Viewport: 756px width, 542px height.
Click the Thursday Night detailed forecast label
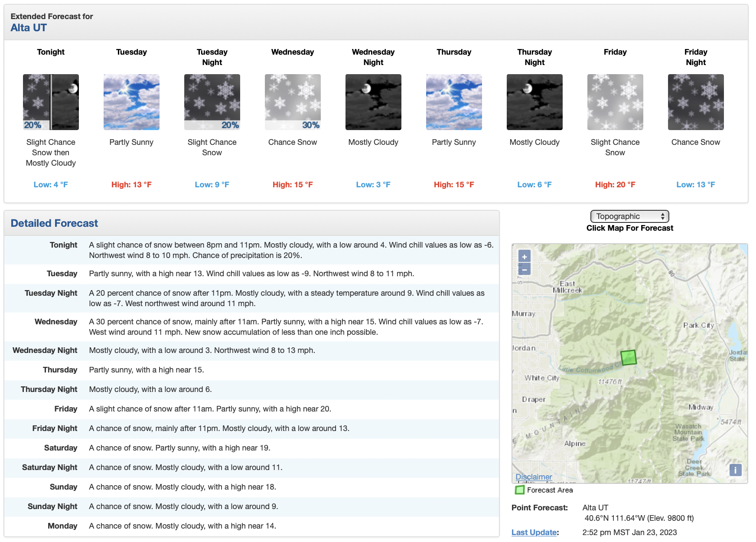pyautogui.click(x=49, y=389)
